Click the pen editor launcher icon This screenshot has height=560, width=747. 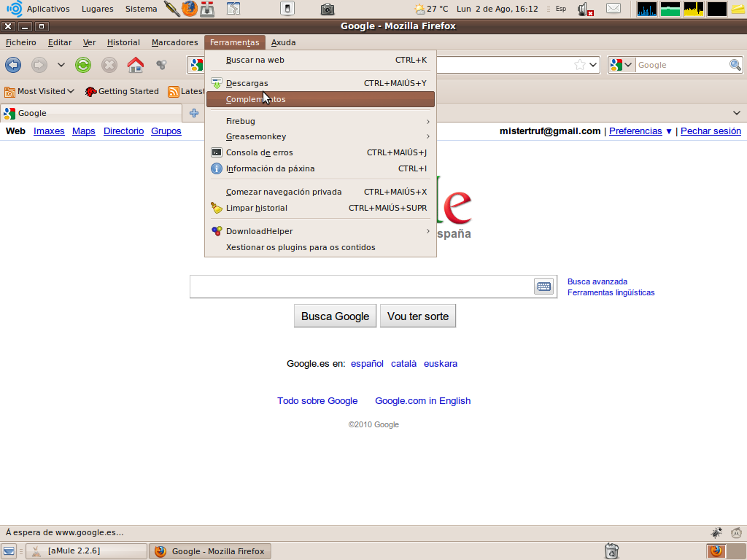[x=171, y=9]
